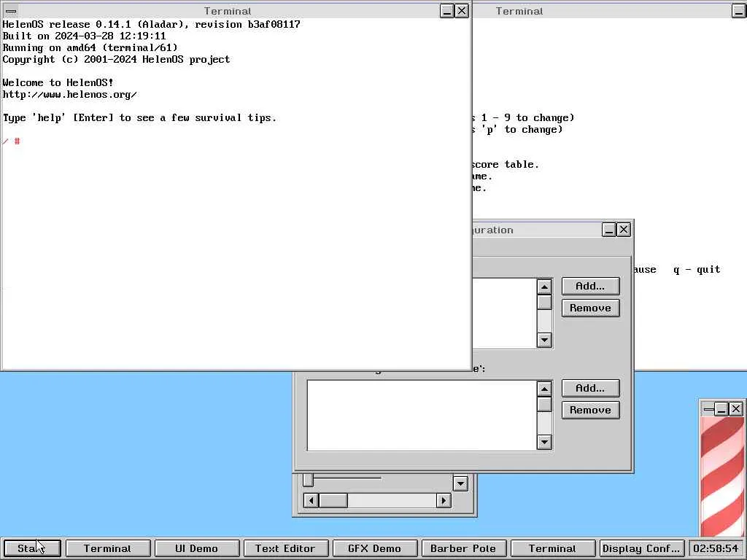Image resolution: width=747 pixels, height=560 pixels.
Task: Minimize the background Terminal window on right
Action: (738, 11)
